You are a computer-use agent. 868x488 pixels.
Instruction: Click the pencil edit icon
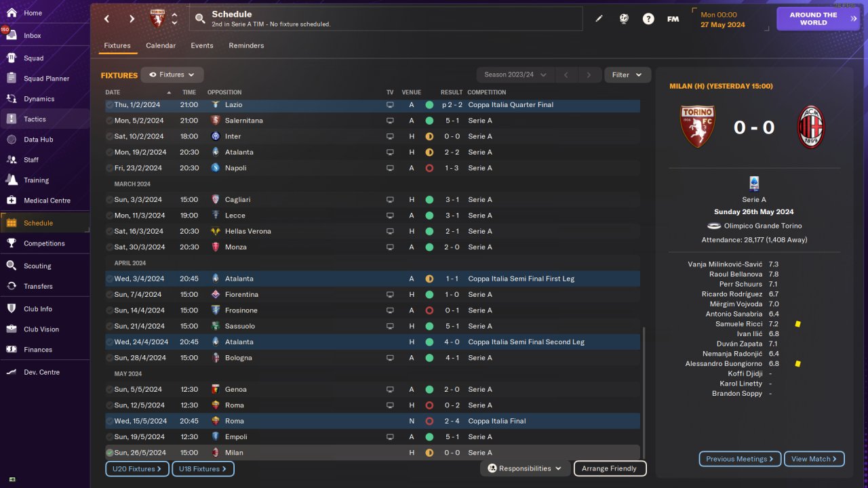point(599,19)
